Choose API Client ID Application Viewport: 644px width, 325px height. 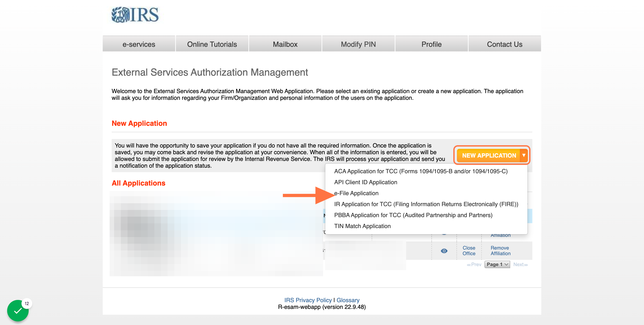(365, 182)
